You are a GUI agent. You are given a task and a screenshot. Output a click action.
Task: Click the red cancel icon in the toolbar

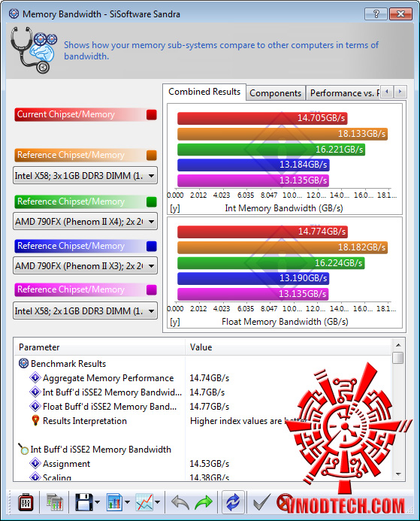point(285,502)
